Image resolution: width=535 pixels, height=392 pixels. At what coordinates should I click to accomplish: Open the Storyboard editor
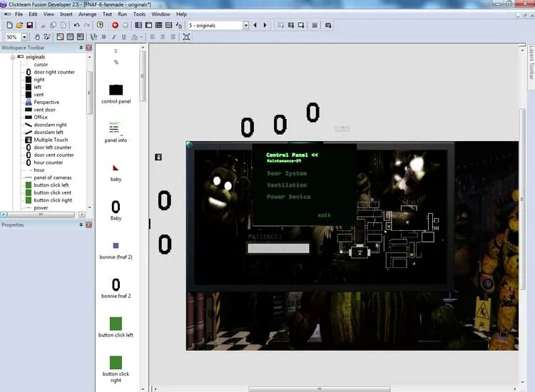(138, 25)
